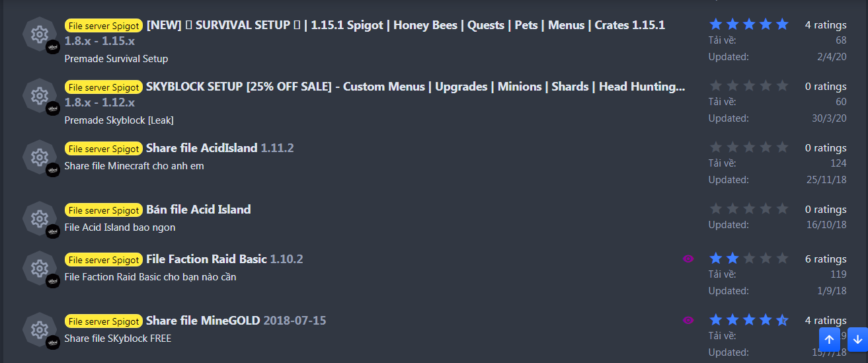Toggle the eye icon on Share file MineGOLD

click(x=688, y=320)
